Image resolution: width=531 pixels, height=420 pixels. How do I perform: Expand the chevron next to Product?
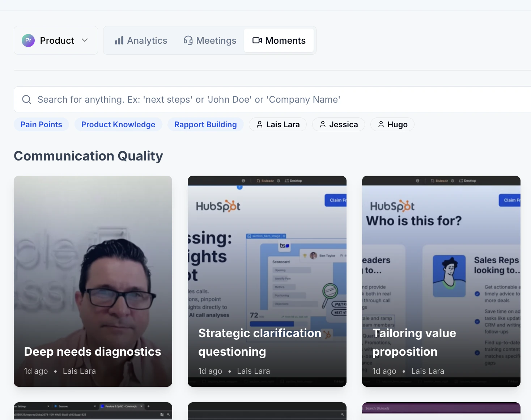85,40
